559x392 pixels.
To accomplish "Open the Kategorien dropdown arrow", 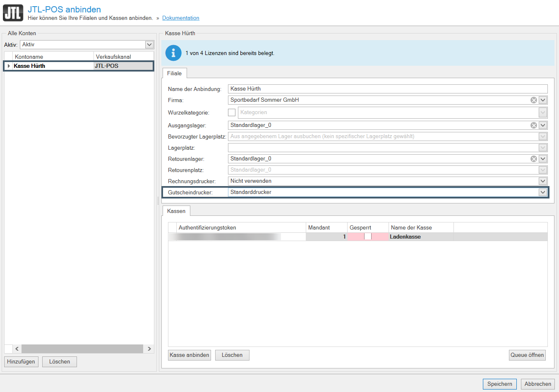I will click(x=543, y=112).
